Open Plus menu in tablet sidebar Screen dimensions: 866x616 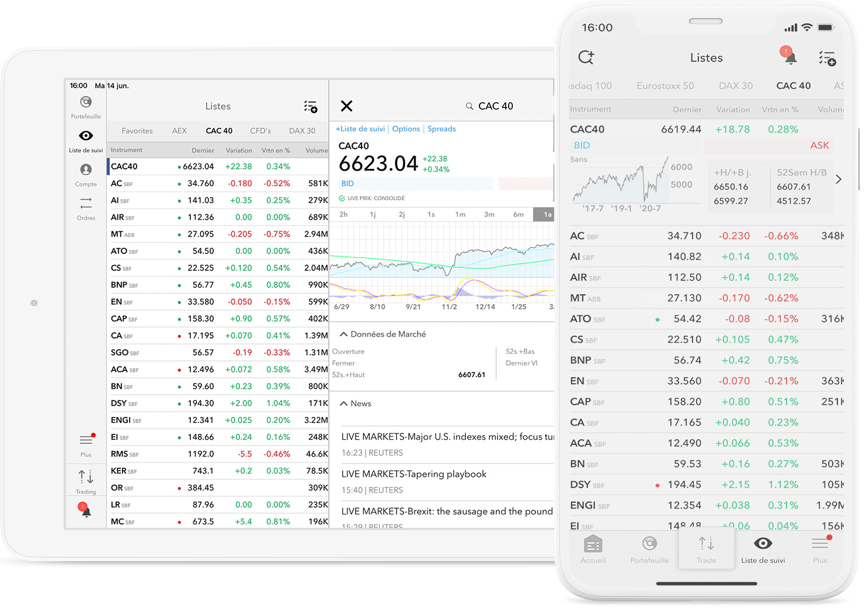click(x=86, y=446)
